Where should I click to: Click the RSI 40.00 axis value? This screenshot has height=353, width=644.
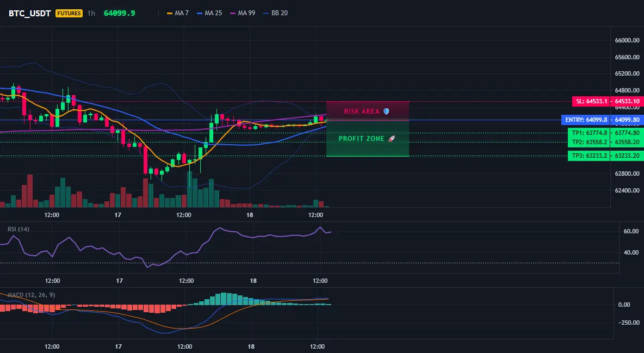point(631,253)
